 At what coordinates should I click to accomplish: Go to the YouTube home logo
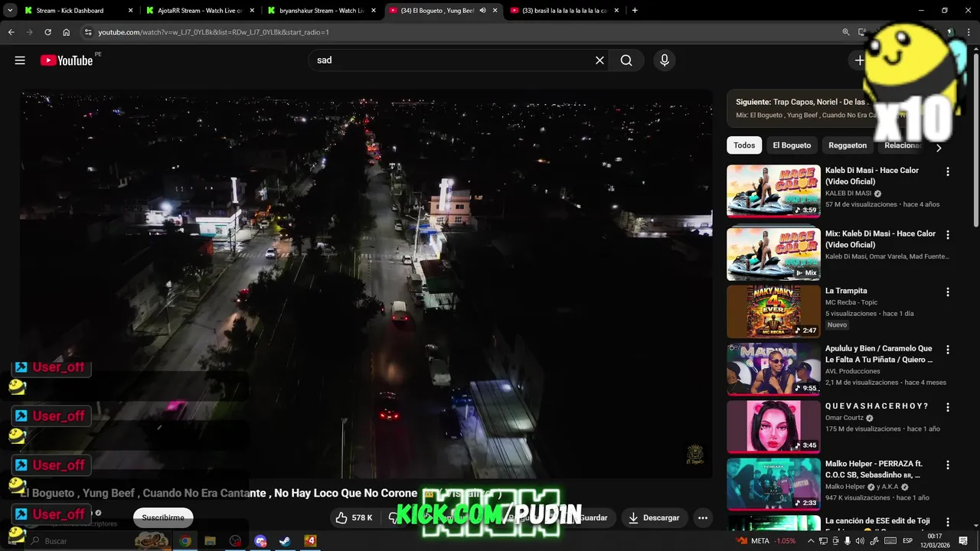click(x=67, y=60)
